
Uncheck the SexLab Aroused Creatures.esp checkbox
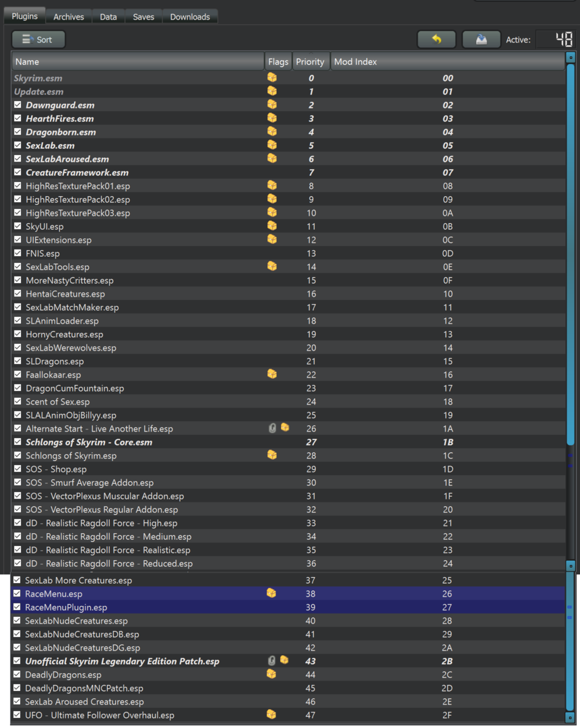click(x=17, y=701)
